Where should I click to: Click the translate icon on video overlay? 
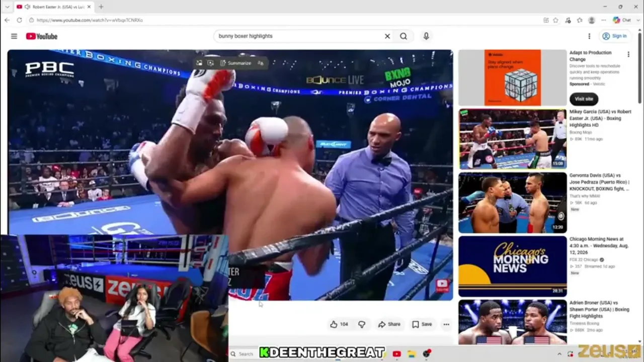click(x=260, y=63)
